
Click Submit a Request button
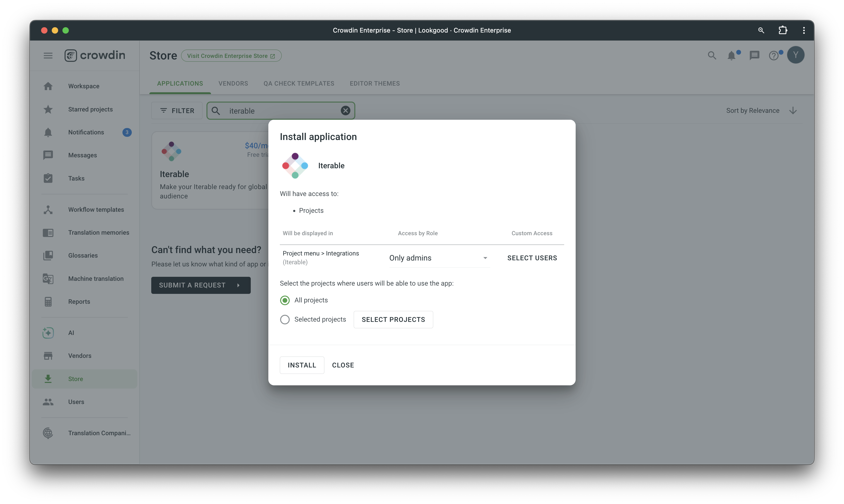pyautogui.click(x=201, y=285)
